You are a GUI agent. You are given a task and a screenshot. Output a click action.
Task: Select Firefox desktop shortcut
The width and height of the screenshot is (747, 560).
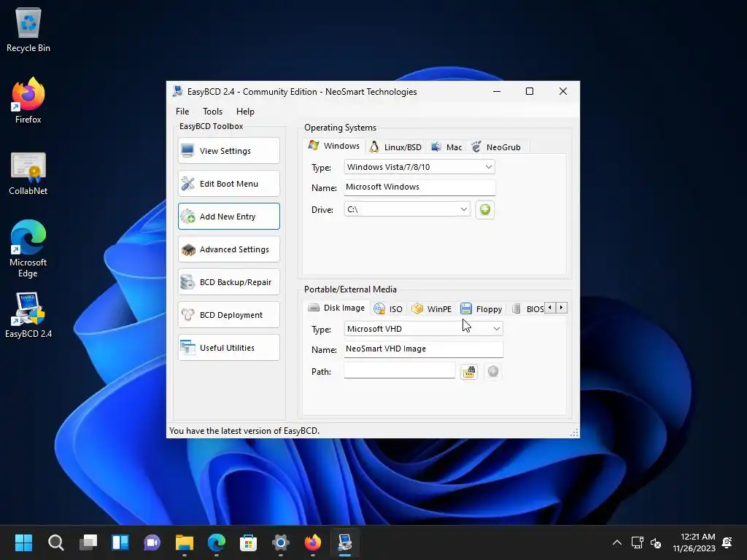tap(28, 101)
